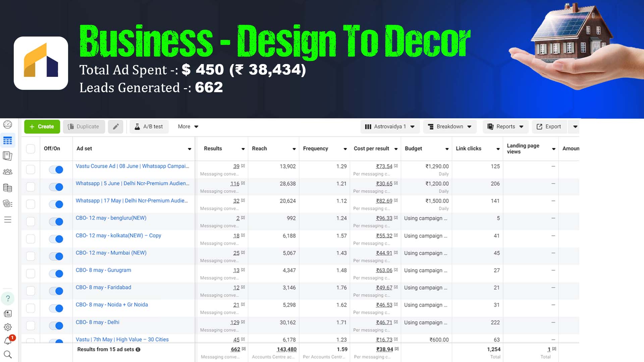Click the green Create button

click(x=42, y=127)
